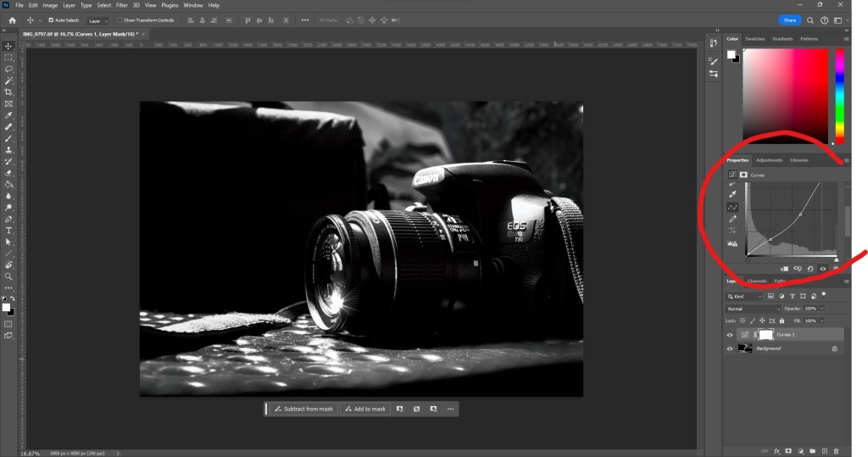Viewport: 868px width, 457px height.
Task: Click the search magnifier icon near Share
Action: tap(811, 20)
